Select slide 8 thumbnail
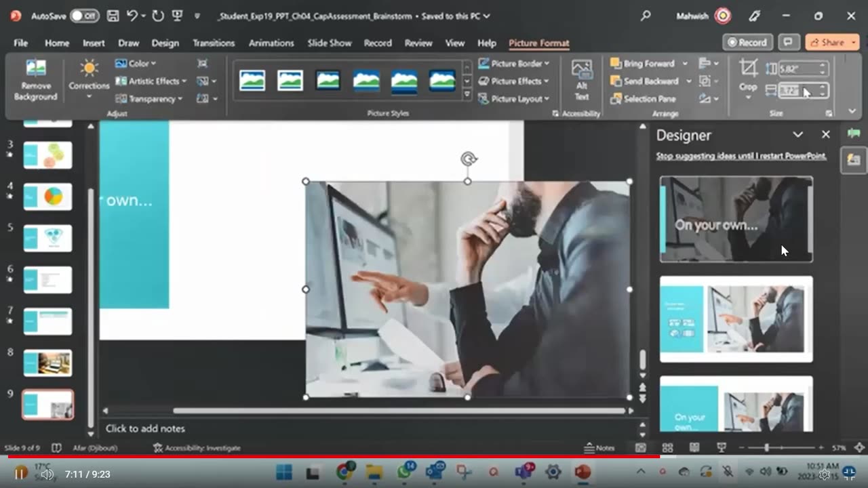This screenshot has width=868, height=488. pyautogui.click(x=47, y=363)
